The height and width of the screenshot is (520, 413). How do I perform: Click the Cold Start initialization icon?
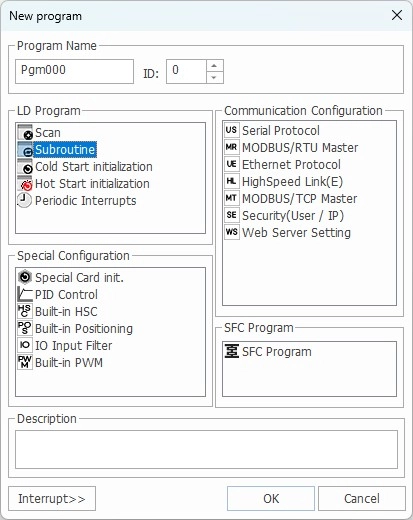pos(25,166)
